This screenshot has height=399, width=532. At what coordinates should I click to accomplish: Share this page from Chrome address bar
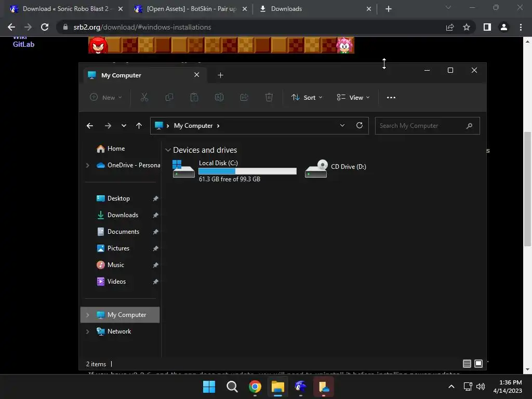[x=450, y=27]
